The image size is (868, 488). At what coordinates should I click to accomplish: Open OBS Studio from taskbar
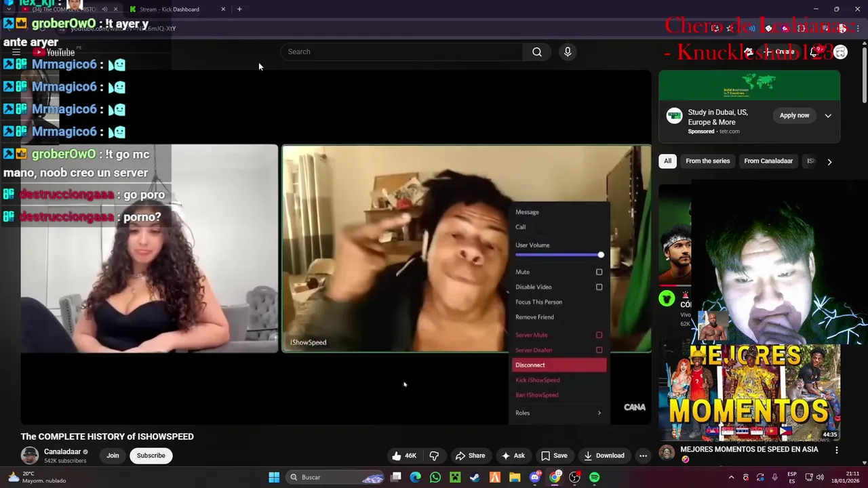[x=574, y=477]
